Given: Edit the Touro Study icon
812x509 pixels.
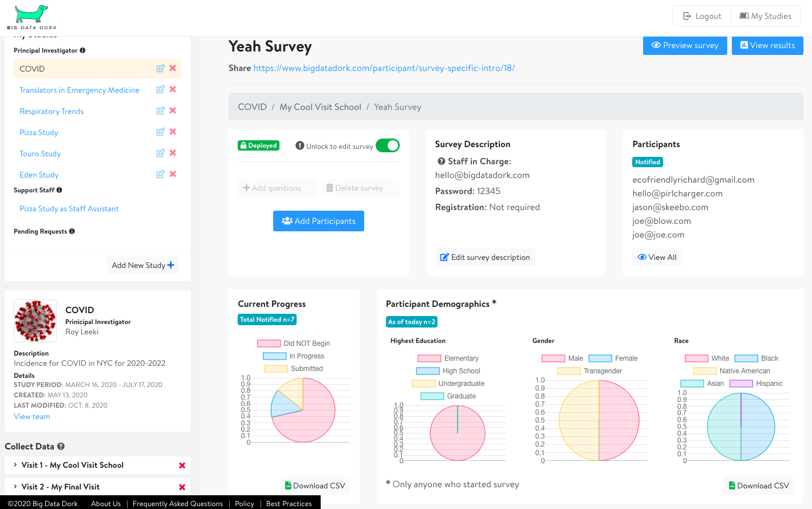Looking at the screenshot, I should [160, 153].
